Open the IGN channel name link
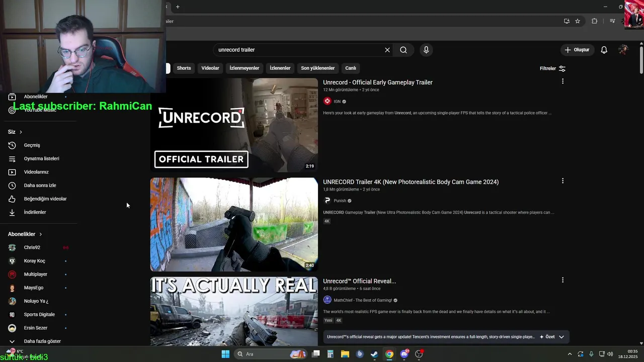 click(x=337, y=102)
